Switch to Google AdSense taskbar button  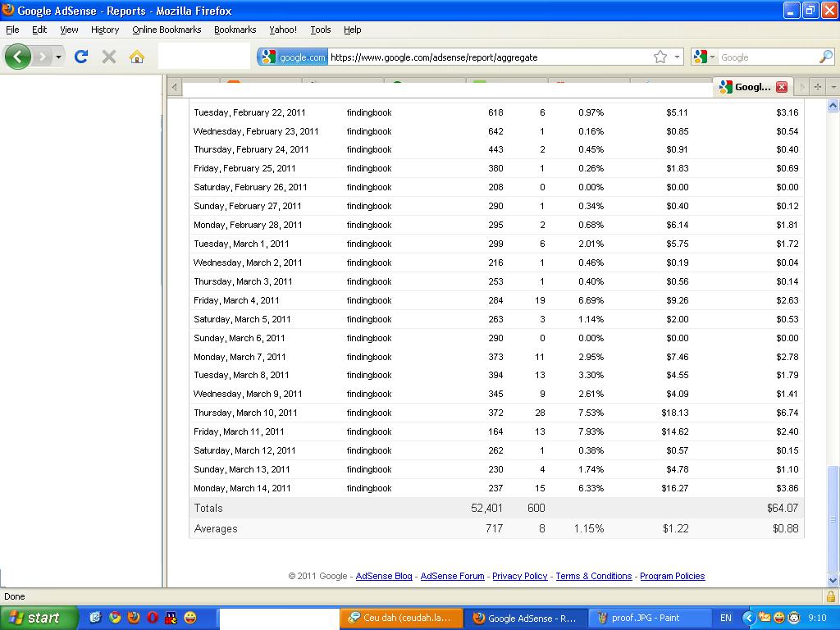(525, 618)
